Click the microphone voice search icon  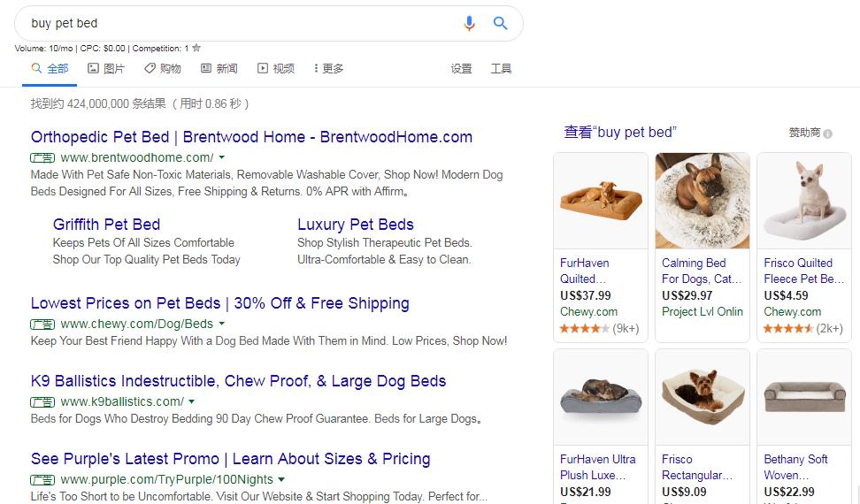(469, 23)
